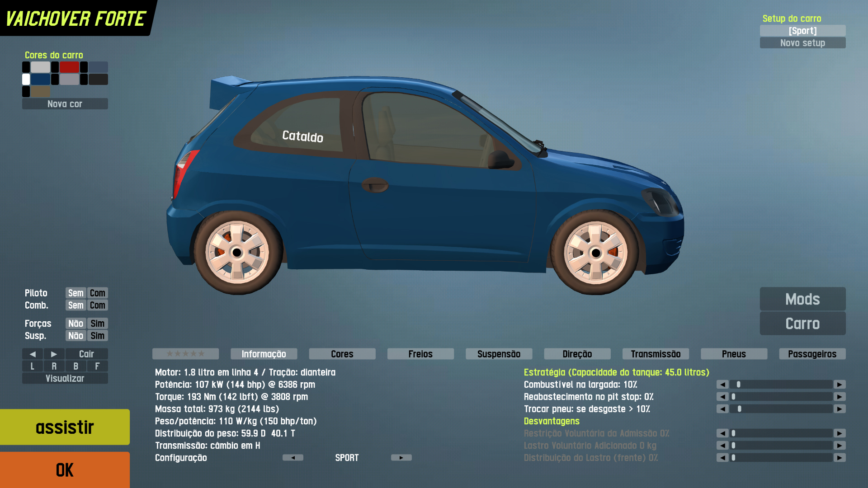This screenshot has height=488, width=868.
Task: Set Susp. display to Não
Action: tap(75, 336)
